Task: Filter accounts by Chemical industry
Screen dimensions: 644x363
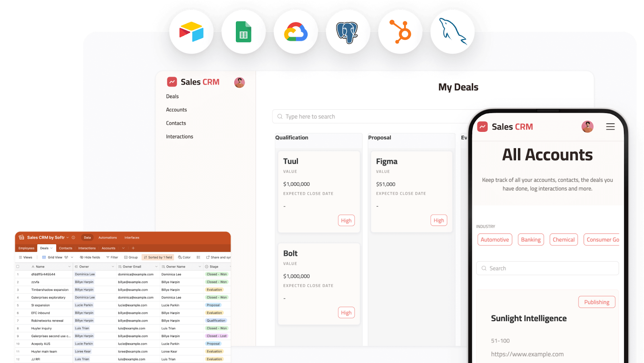Action: (x=563, y=240)
